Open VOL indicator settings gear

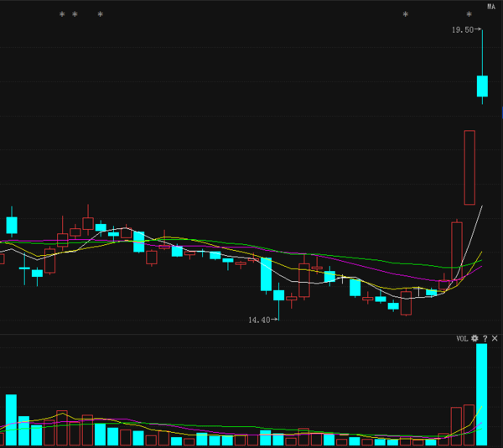(x=474, y=338)
